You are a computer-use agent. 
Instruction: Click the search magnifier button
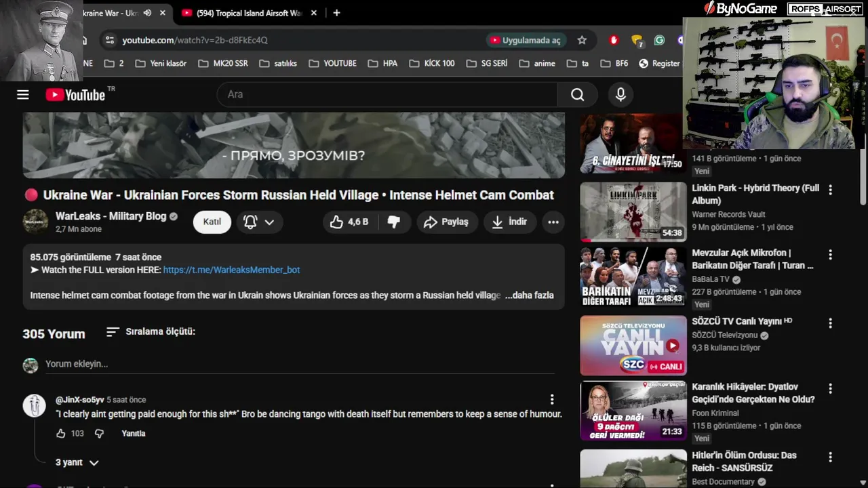tap(577, 95)
